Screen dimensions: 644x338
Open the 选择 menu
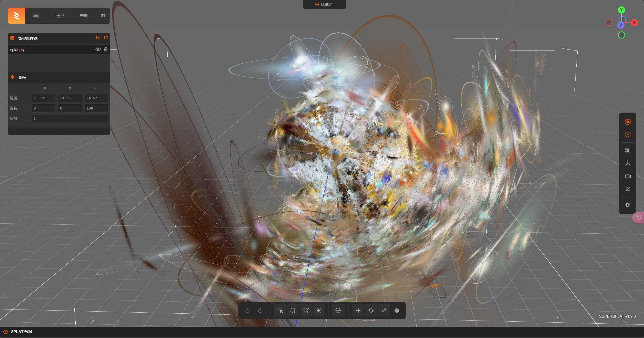pyautogui.click(x=60, y=16)
